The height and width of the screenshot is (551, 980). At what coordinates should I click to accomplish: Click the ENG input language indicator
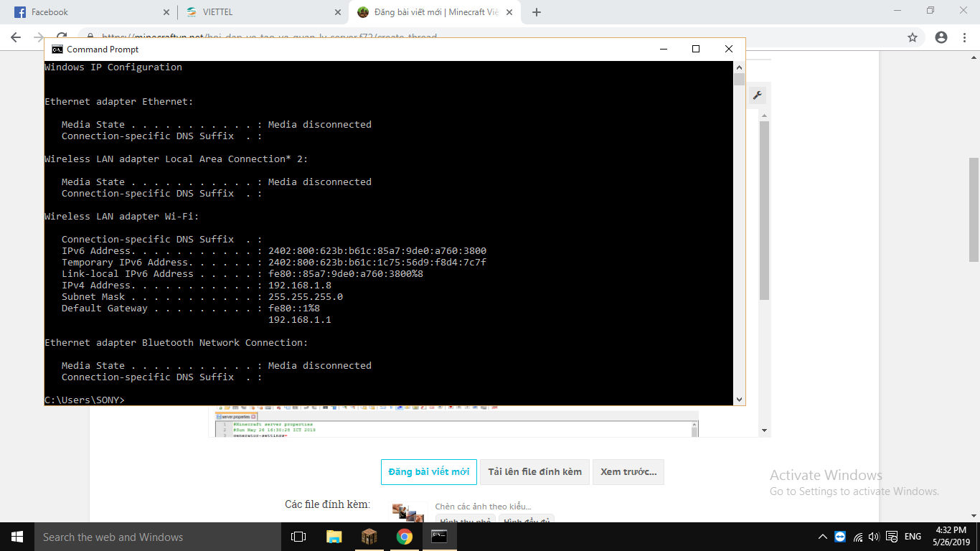pyautogui.click(x=913, y=537)
